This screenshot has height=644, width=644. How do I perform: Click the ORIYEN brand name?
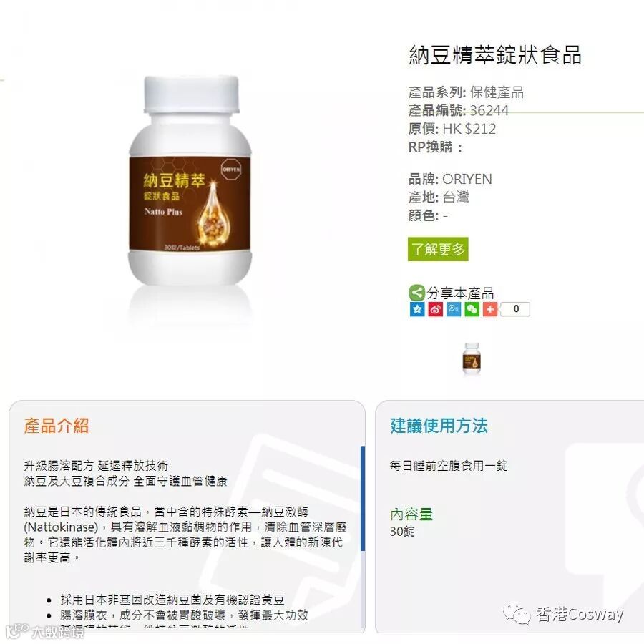point(467,179)
